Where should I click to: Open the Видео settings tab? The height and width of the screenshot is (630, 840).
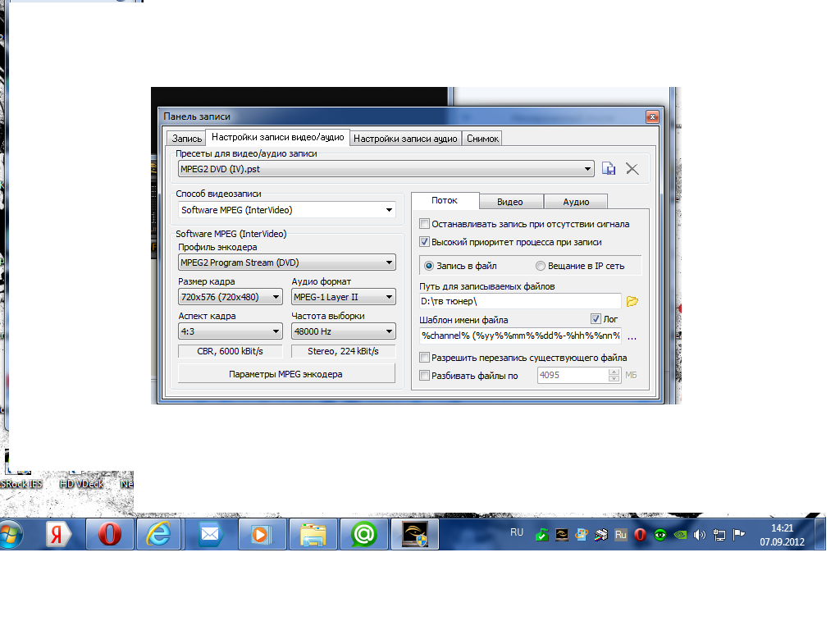509,202
